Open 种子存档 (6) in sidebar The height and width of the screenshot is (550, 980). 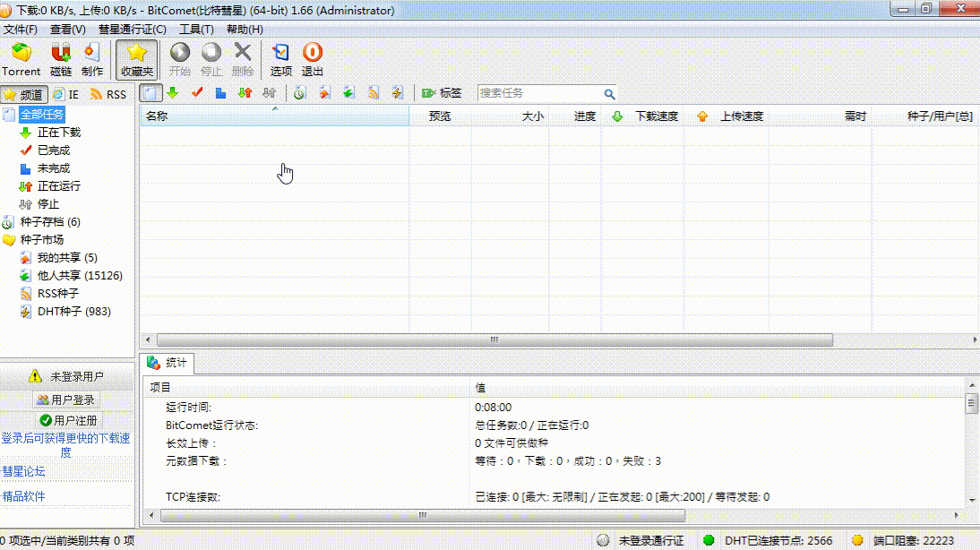tap(50, 222)
